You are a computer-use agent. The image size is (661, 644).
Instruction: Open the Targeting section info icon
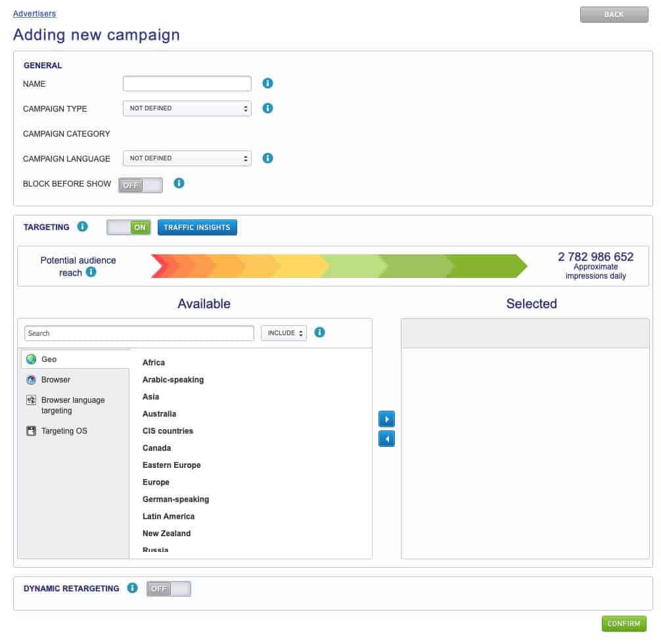pos(82,227)
